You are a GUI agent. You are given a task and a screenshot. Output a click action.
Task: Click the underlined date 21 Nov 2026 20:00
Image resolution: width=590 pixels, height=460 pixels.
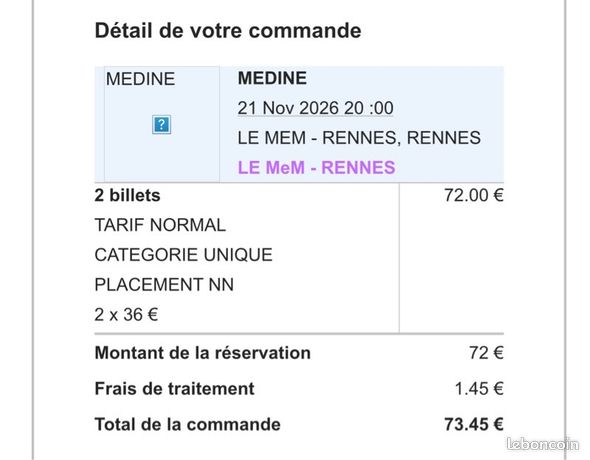315,108
